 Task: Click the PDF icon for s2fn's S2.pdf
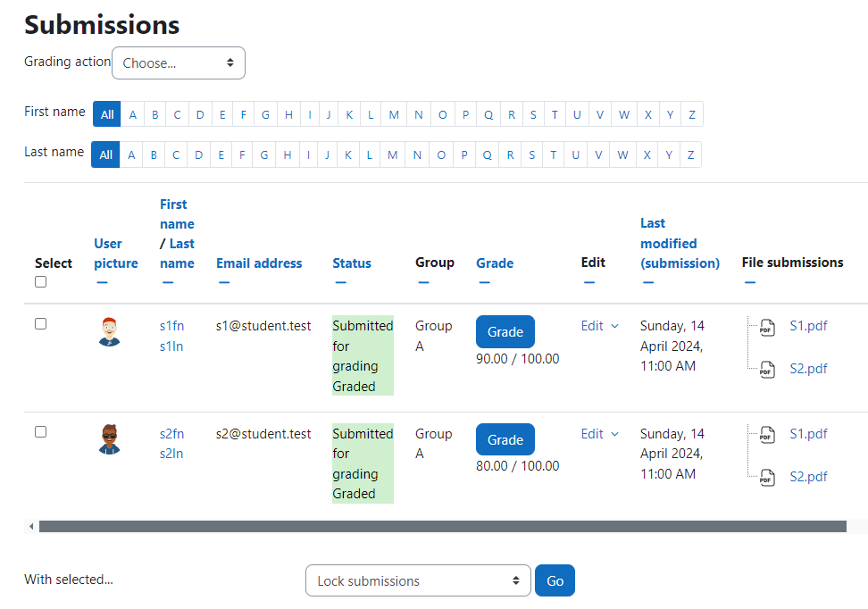tap(767, 477)
